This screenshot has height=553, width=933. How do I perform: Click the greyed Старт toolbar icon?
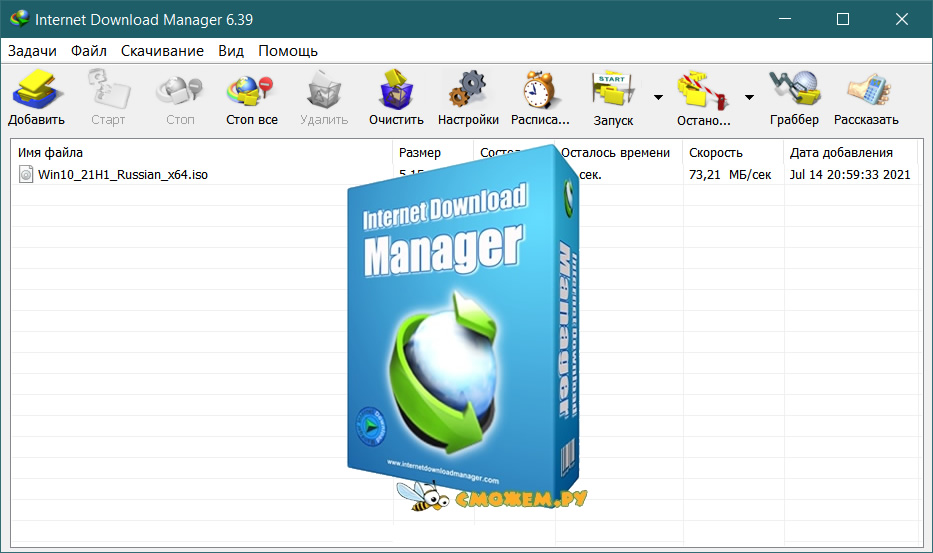pyautogui.click(x=108, y=90)
